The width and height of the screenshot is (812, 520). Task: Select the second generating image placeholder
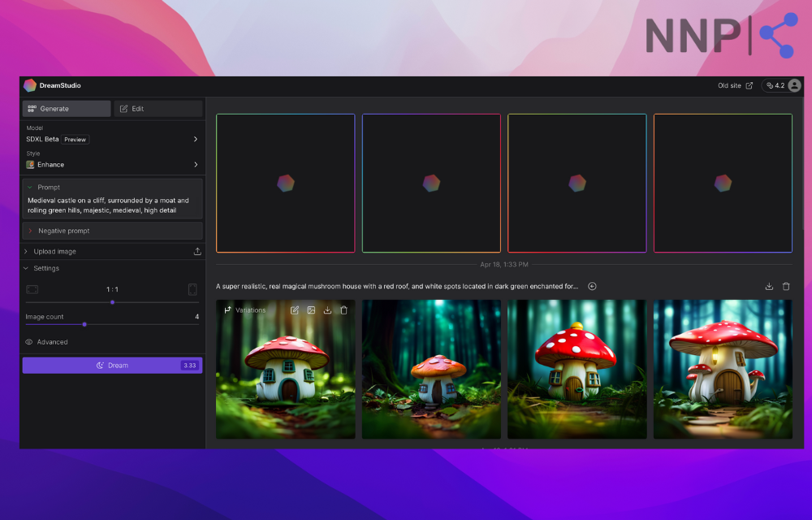click(431, 184)
